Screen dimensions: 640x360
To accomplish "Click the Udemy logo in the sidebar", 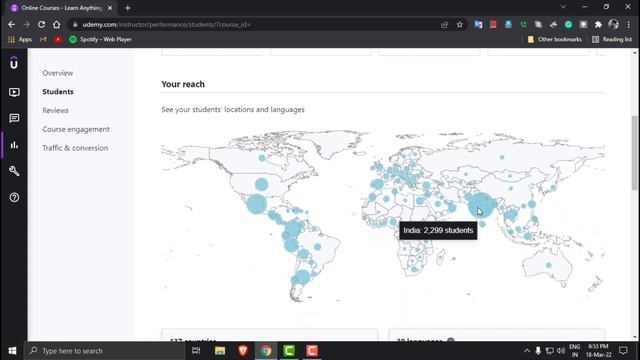I will click(14, 63).
